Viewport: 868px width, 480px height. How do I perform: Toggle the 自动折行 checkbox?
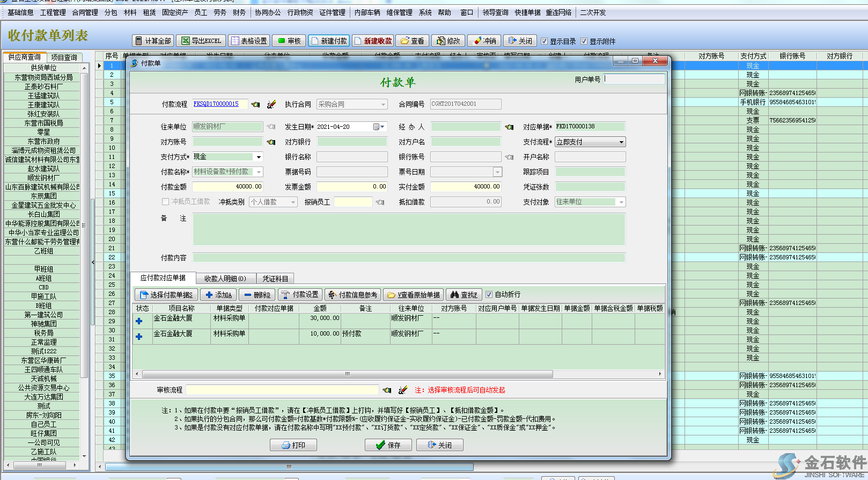pyautogui.click(x=489, y=294)
